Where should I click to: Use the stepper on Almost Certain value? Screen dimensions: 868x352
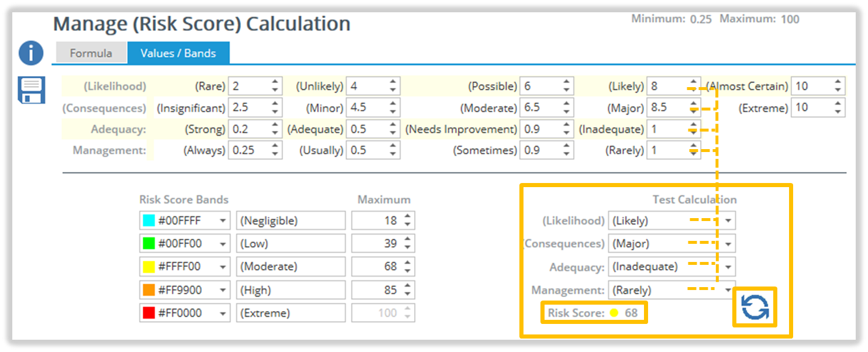click(x=839, y=86)
